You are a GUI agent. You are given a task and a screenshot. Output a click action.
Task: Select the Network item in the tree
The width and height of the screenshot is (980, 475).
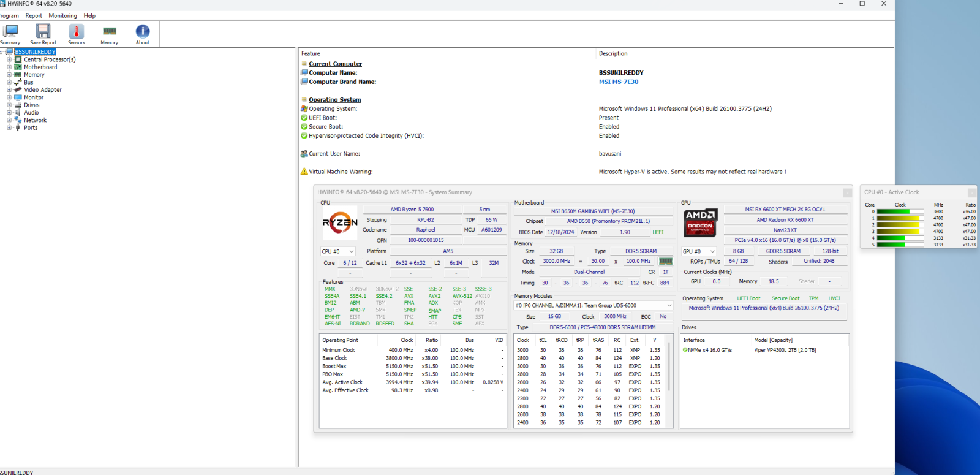click(x=35, y=121)
